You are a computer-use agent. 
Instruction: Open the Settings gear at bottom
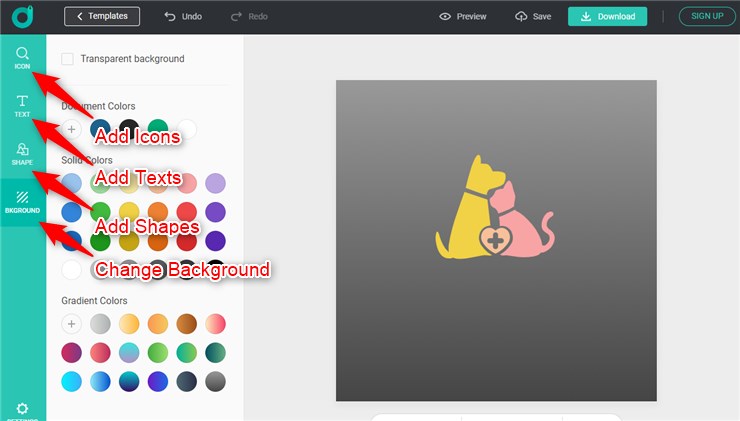click(22, 409)
